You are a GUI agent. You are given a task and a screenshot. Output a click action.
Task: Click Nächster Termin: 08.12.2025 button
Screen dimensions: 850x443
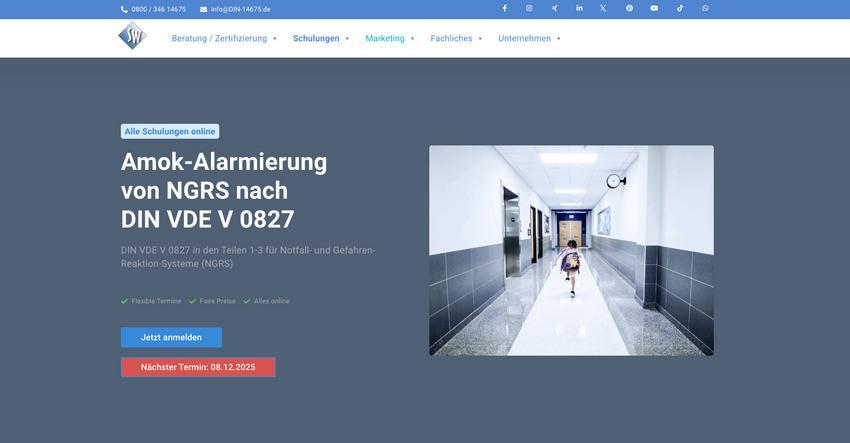198,367
